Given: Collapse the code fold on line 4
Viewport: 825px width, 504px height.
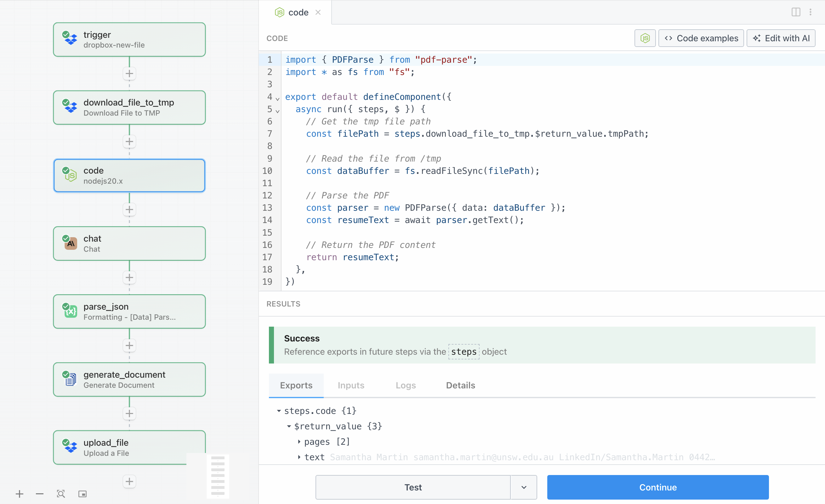Looking at the screenshot, I should click(x=277, y=99).
